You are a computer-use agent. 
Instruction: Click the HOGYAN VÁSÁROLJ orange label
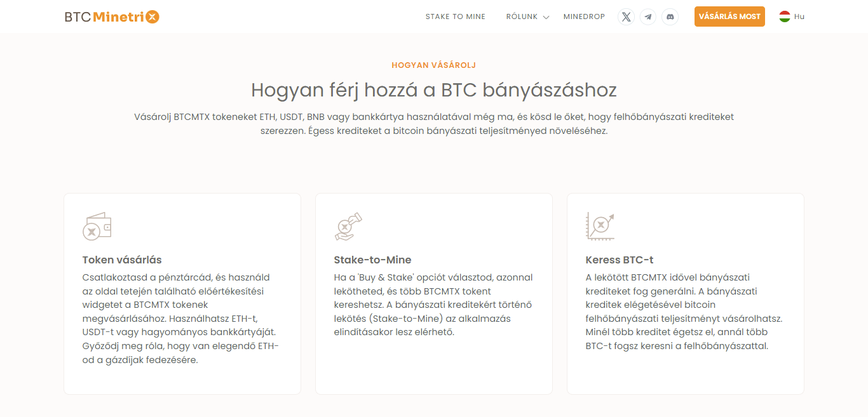click(434, 65)
